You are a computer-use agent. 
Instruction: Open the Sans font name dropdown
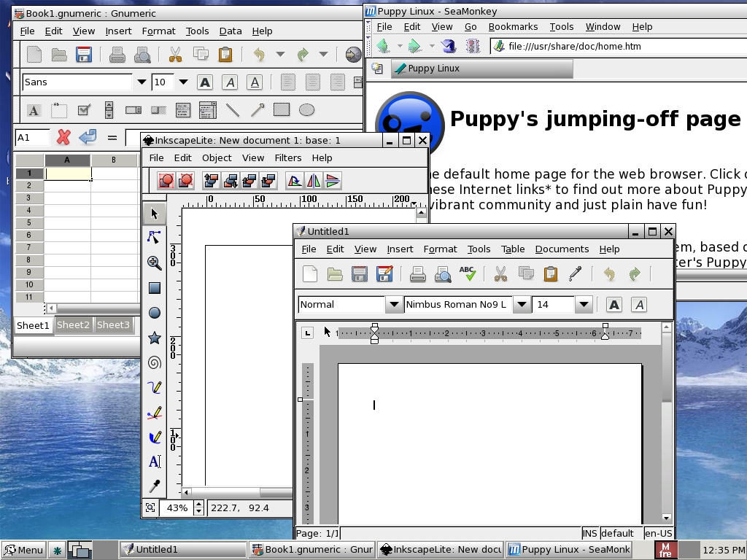coord(142,82)
